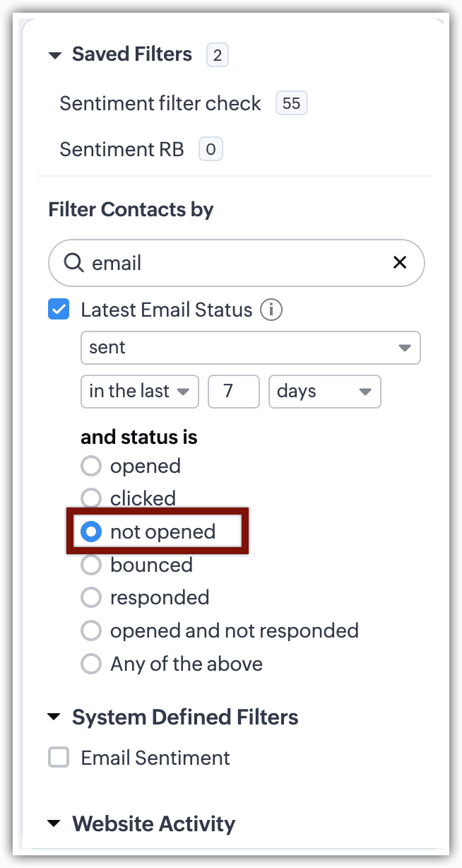Click the number of days field
The image size is (462, 868).
(233, 392)
